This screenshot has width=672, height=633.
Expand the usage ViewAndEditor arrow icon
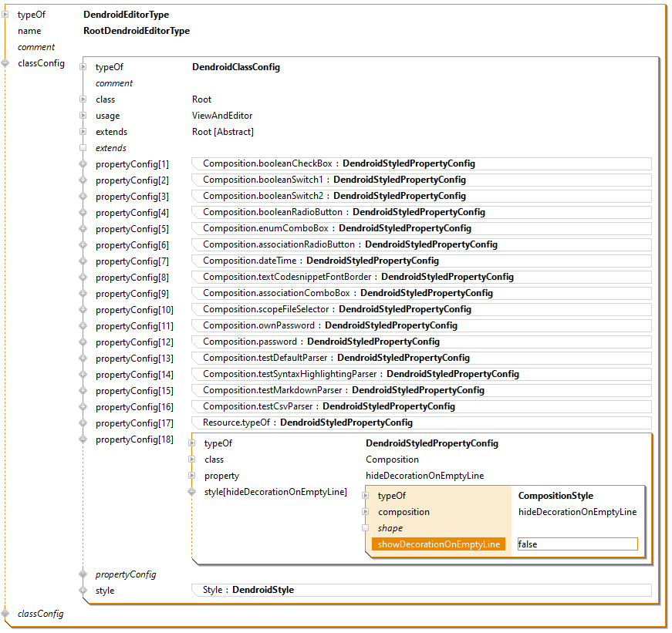83,115
